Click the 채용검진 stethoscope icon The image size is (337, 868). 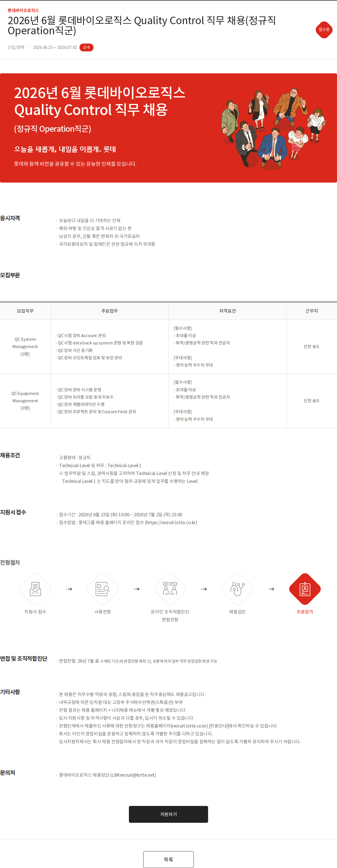(238, 589)
